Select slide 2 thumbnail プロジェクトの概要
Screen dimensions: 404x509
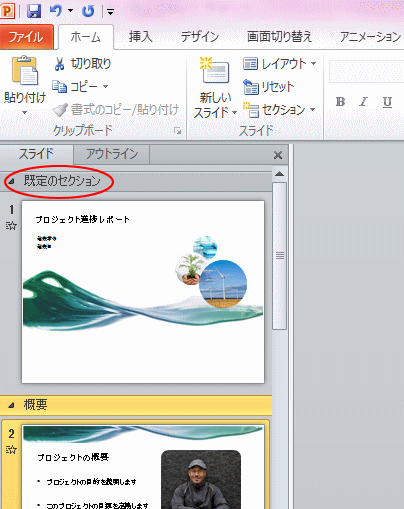click(x=143, y=467)
